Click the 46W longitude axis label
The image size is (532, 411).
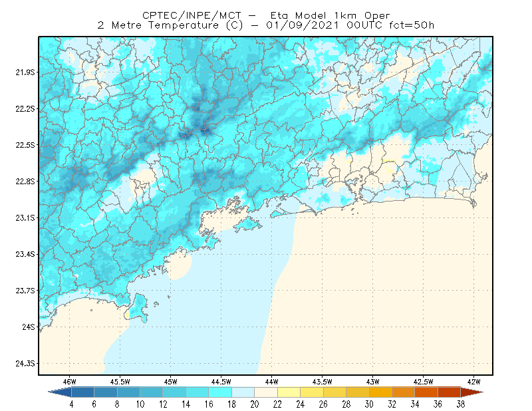[70, 382]
